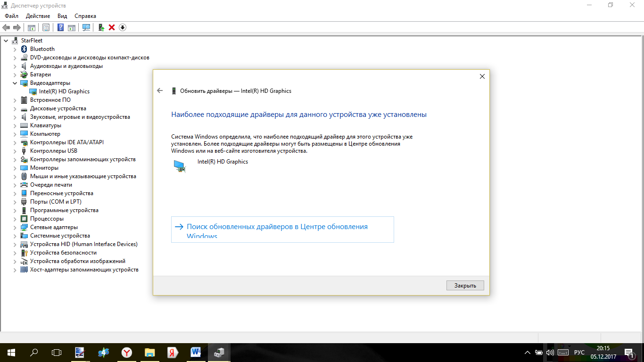Open the Вид menu
This screenshot has height=362, width=644.
click(x=62, y=16)
